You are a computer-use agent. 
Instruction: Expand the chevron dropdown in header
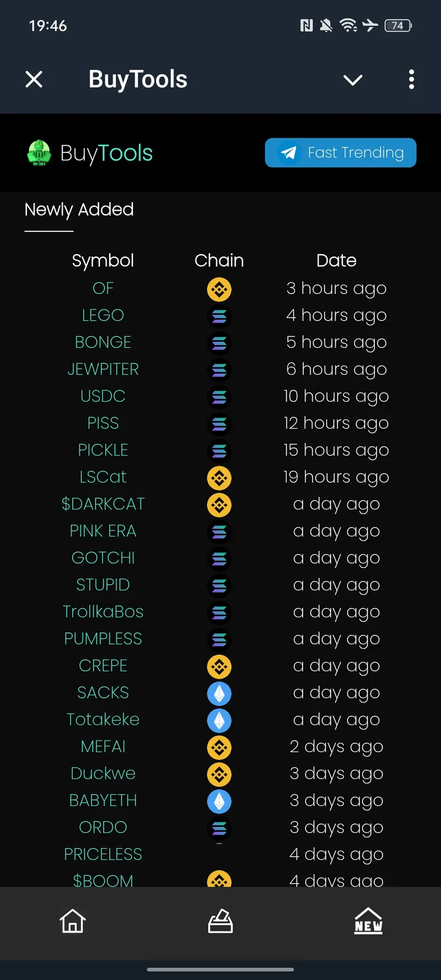[353, 80]
